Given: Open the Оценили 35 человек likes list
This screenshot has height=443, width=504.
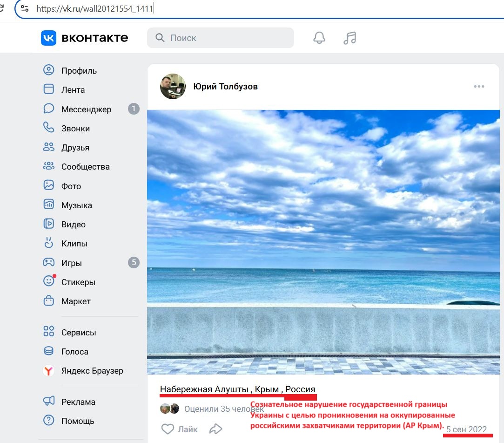Looking at the screenshot, I should 224,409.
